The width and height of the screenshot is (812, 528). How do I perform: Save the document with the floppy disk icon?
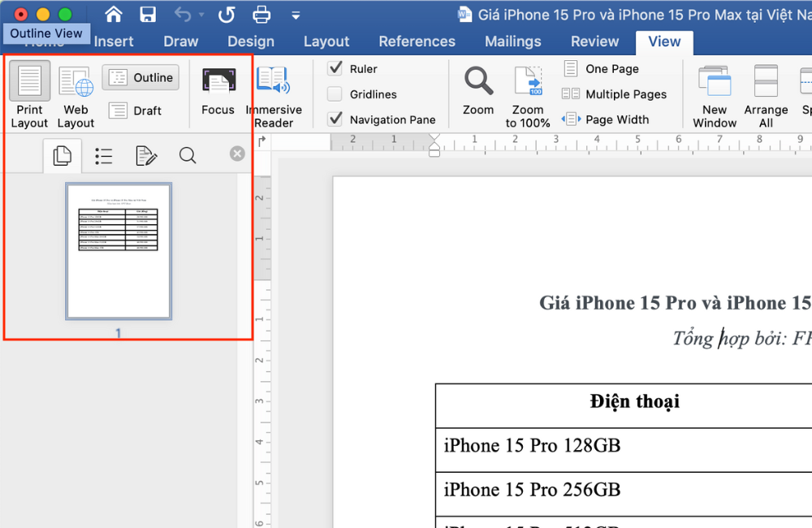(148, 15)
